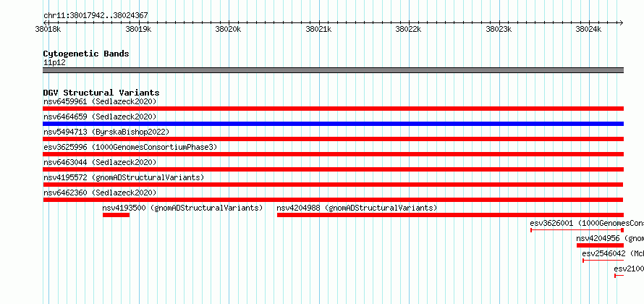Click the esv3626001 variant label

pos(587,223)
